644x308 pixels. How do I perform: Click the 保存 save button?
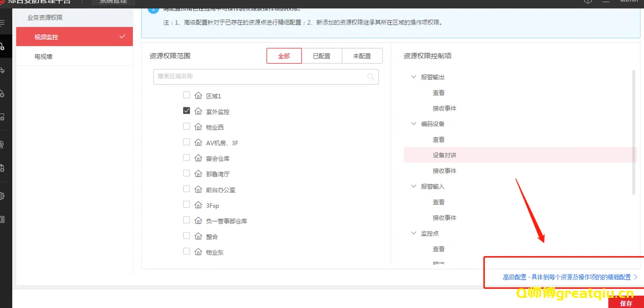(x=626, y=303)
